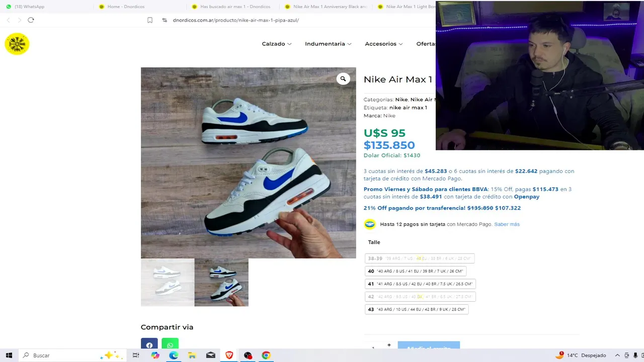Open the 'nike air max 1' tag link
Viewport: 644px width, 362px height.
408,108
